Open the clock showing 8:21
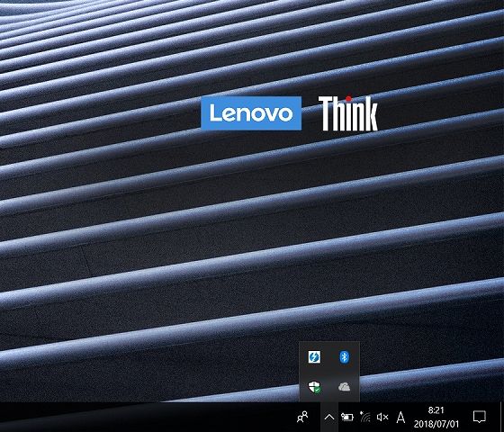The image size is (504, 432). [x=436, y=418]
